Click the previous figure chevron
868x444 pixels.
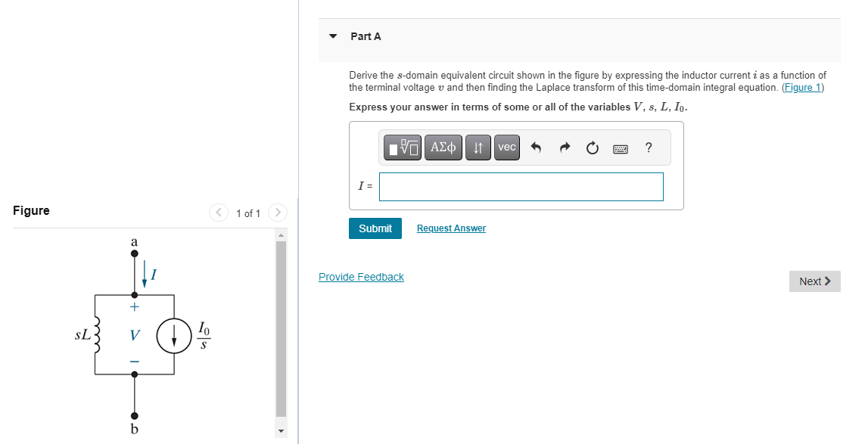tap(219, 213)
